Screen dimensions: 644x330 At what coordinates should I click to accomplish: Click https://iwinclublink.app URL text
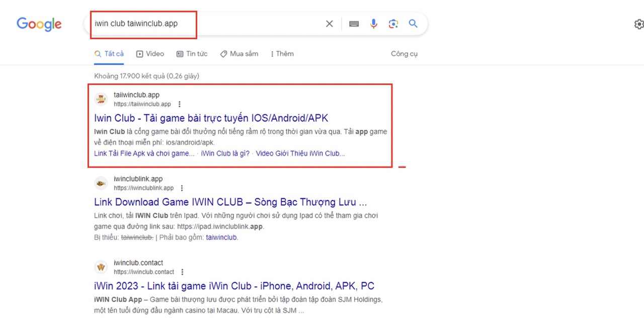tap(143, 188)
